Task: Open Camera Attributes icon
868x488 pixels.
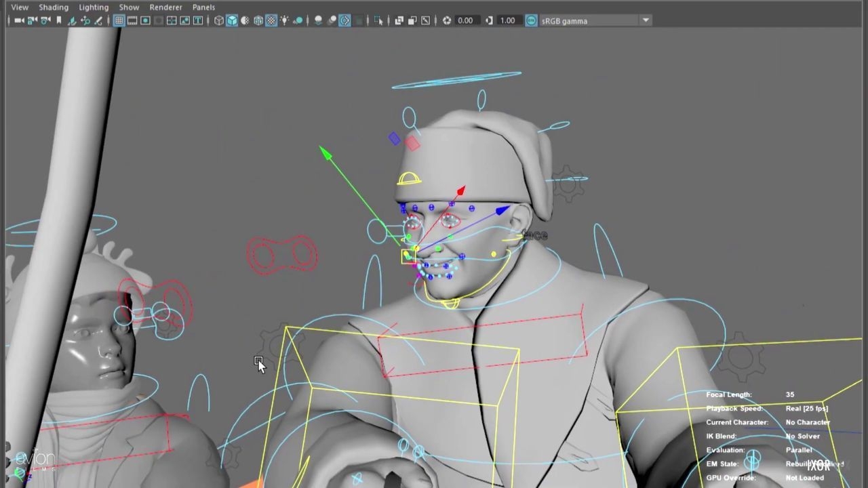Action: coord(45,20)
